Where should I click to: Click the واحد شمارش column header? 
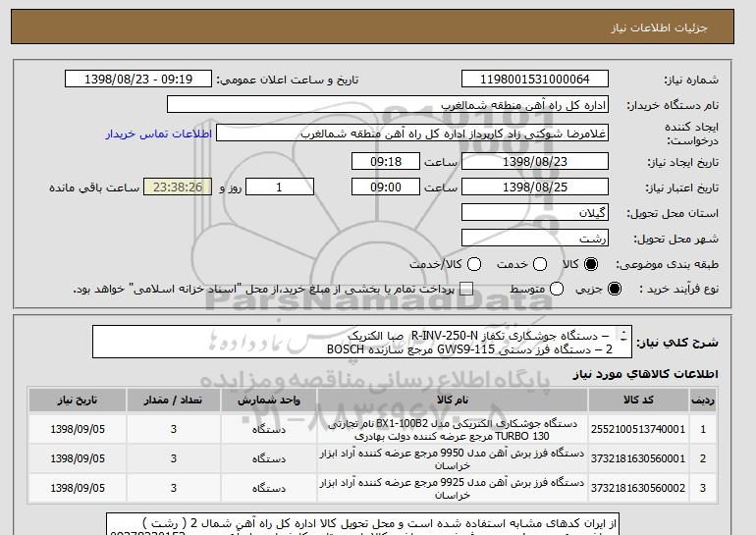[x=269, y=401]
